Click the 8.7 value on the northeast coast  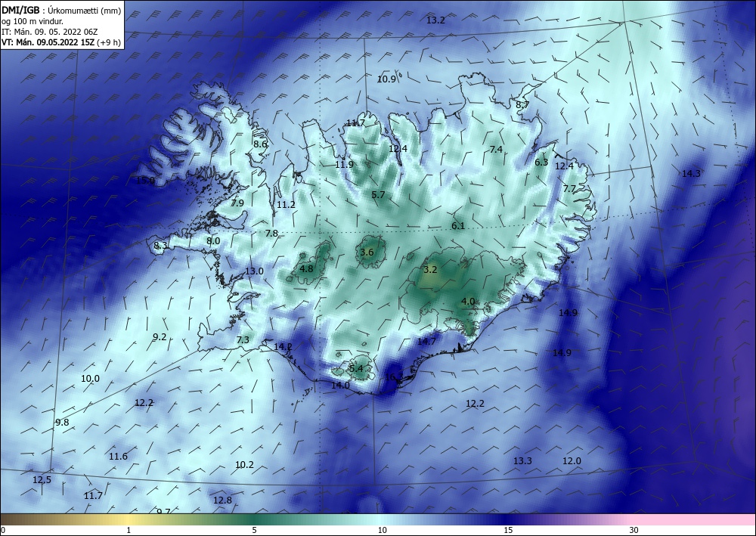pos(522,104)
